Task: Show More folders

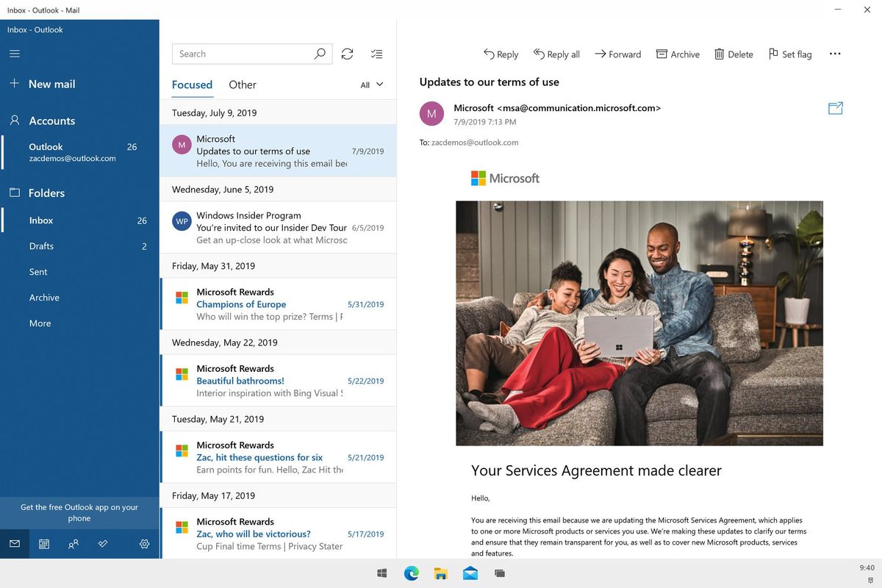Action: [x=79, y=323]
